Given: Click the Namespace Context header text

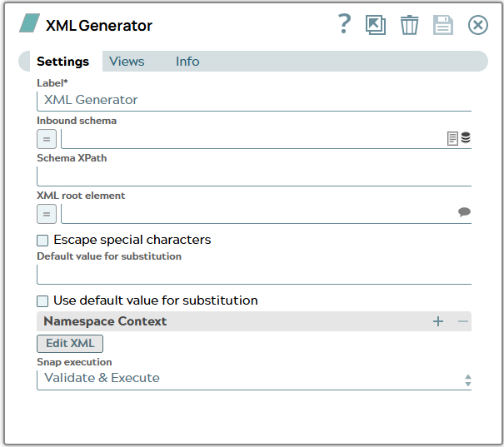Looking at the screenshot, I should pyautogui.click(x=105, y=321).
